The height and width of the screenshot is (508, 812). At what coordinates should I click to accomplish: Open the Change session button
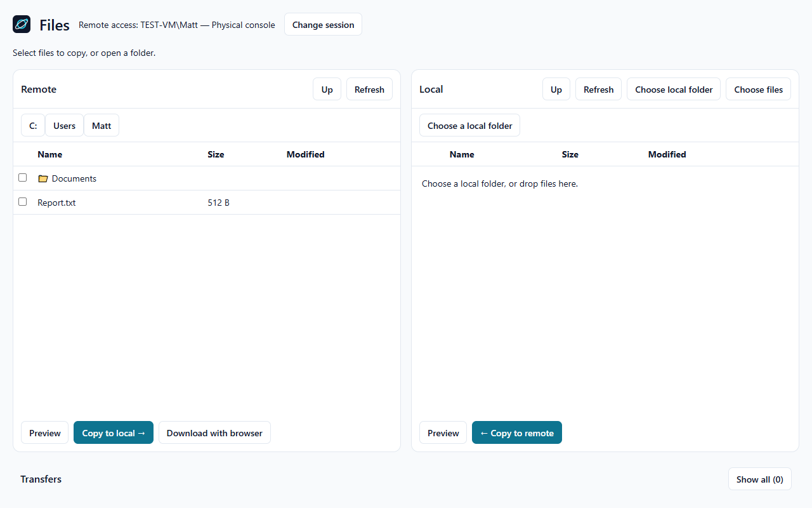(x=324, y=25)
